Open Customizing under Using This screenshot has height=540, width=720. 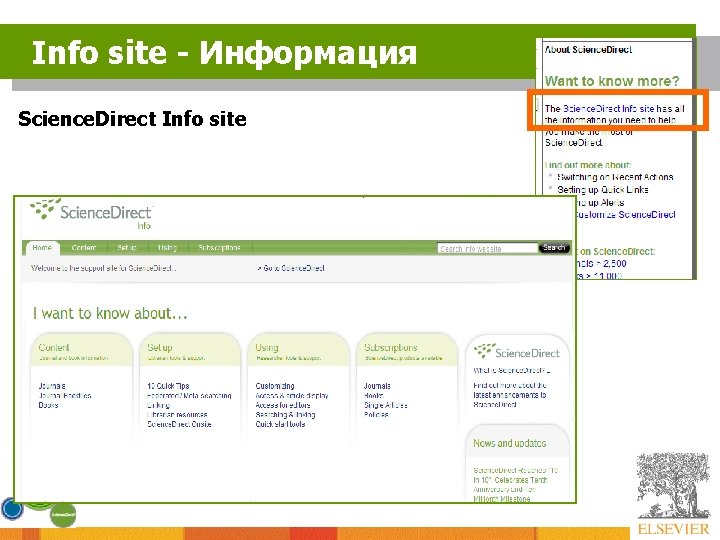pyautogui.click(x=275, y=386)
